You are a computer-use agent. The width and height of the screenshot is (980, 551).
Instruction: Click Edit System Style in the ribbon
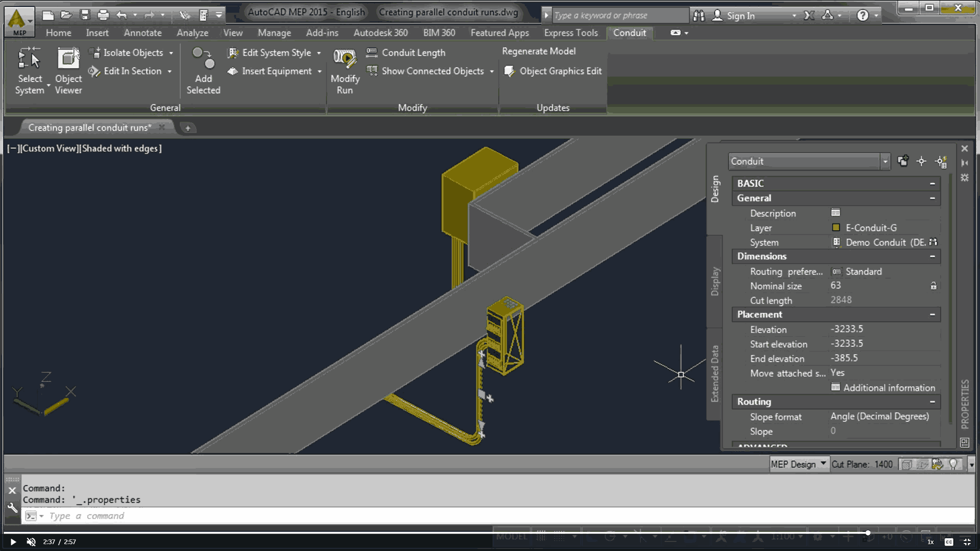(270, 53)
